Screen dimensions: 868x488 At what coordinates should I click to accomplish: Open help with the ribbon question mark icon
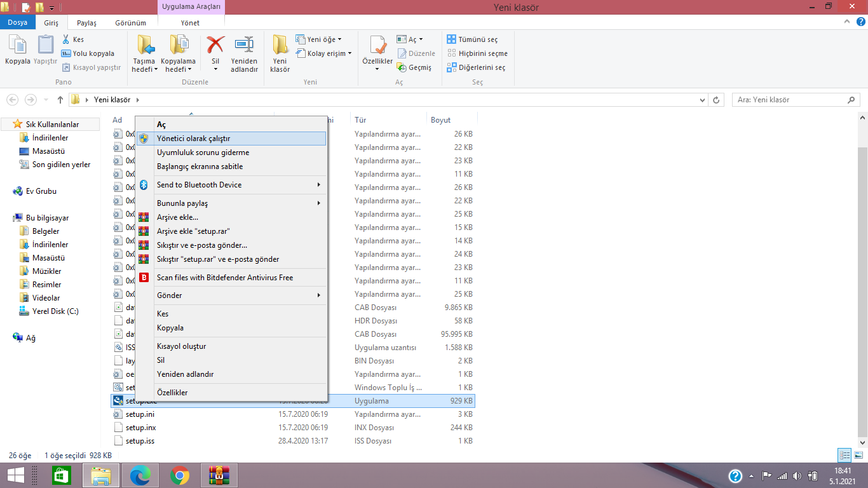coord(860,22)
